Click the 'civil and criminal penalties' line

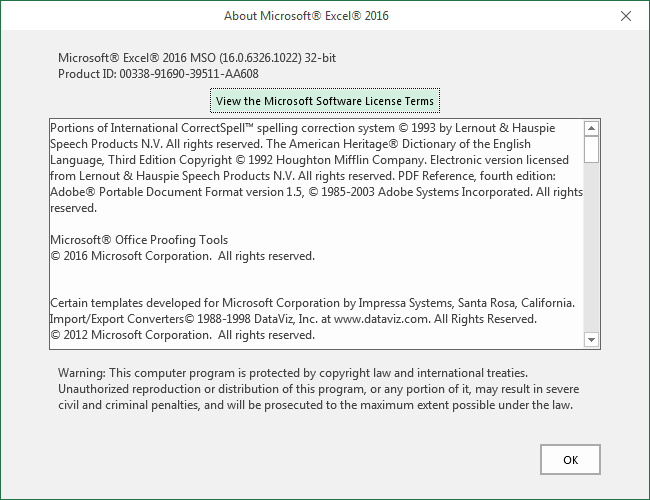tap(315, 405)
